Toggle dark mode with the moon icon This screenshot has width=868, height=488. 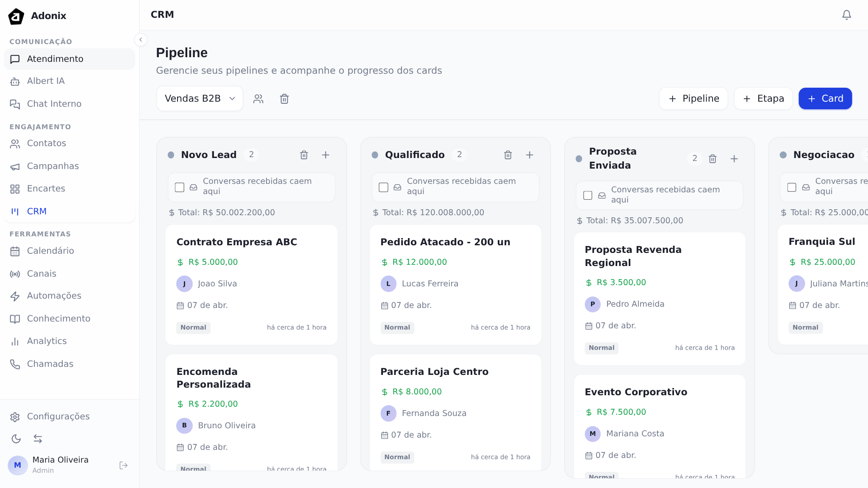(x=16, y=439)
